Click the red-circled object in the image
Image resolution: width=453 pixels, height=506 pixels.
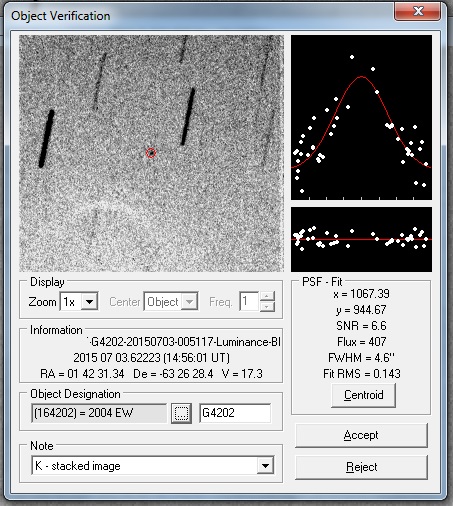tap(151, 153)
